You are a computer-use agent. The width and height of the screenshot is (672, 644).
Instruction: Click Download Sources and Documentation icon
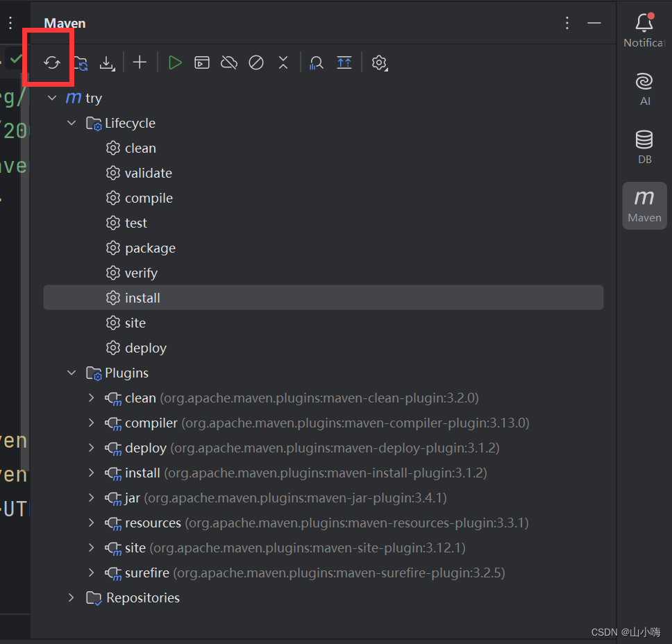[107, 63]
